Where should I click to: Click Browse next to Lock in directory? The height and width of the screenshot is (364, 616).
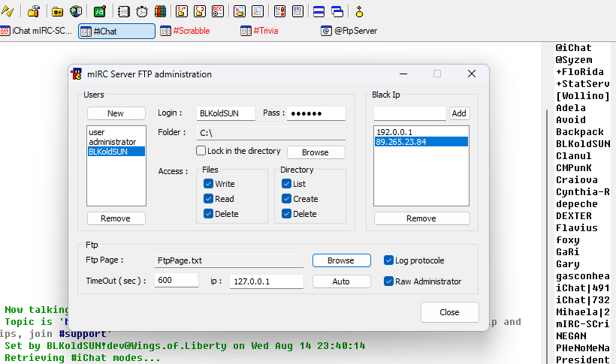coord(316,152)
